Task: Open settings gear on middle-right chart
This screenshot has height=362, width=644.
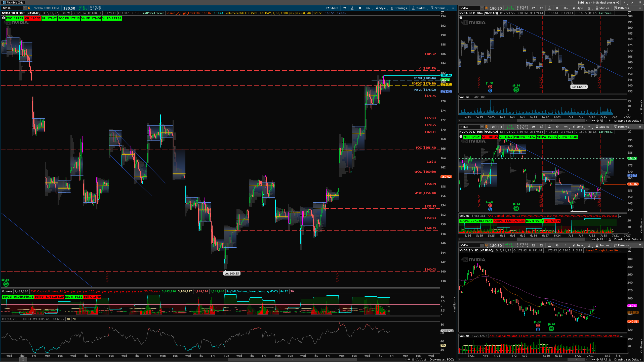Action: pyautogui.click(x=557, y=127)
